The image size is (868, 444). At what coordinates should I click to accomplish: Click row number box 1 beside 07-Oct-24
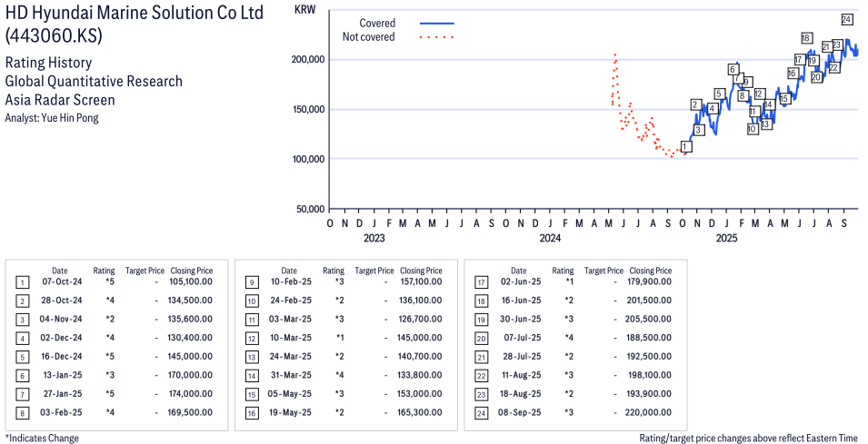22,281
